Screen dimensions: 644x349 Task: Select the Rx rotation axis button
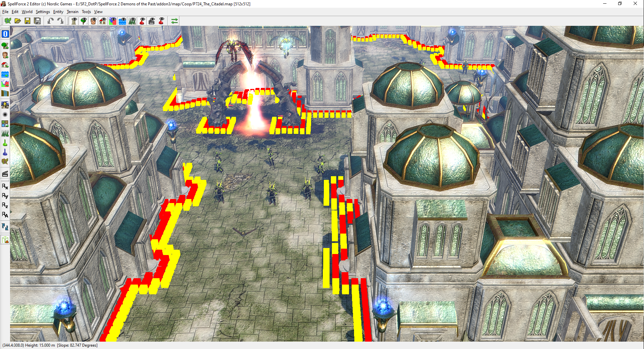[x=5, y=186]
